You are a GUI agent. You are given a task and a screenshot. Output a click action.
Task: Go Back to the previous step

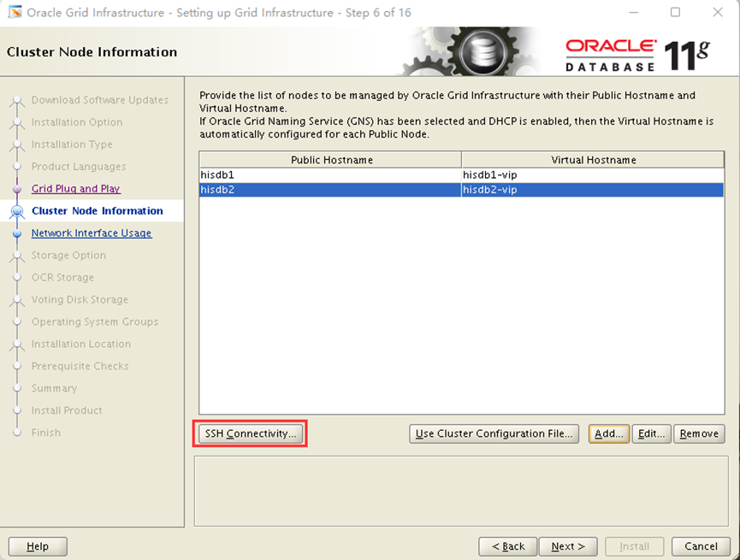(x=508, y=546)
